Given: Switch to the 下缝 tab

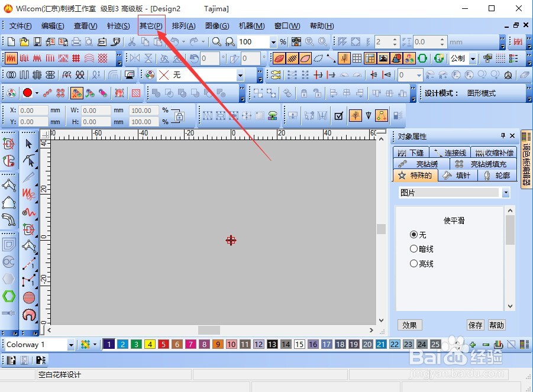Looking at the screenshot, I should pos(411,153).
